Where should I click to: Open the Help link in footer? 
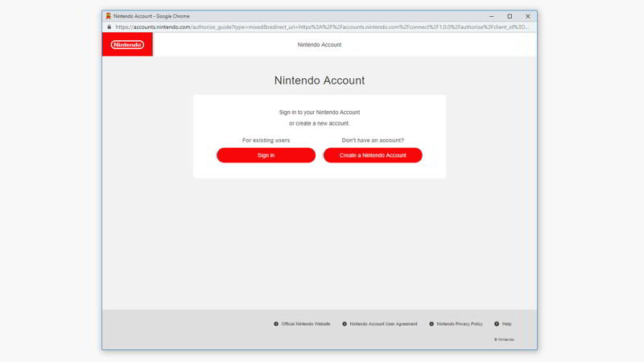pyautogui.click(x=506, y=324)
